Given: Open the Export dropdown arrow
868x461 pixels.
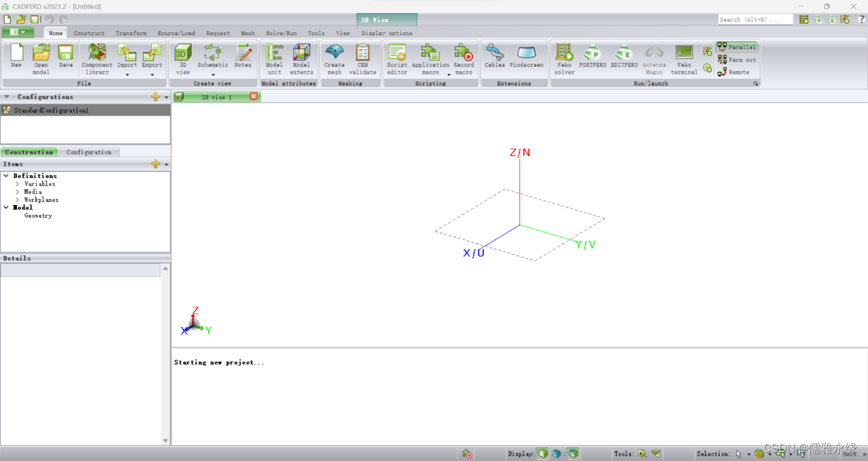Looking at the screenshot, I should [x=152, y=75].
